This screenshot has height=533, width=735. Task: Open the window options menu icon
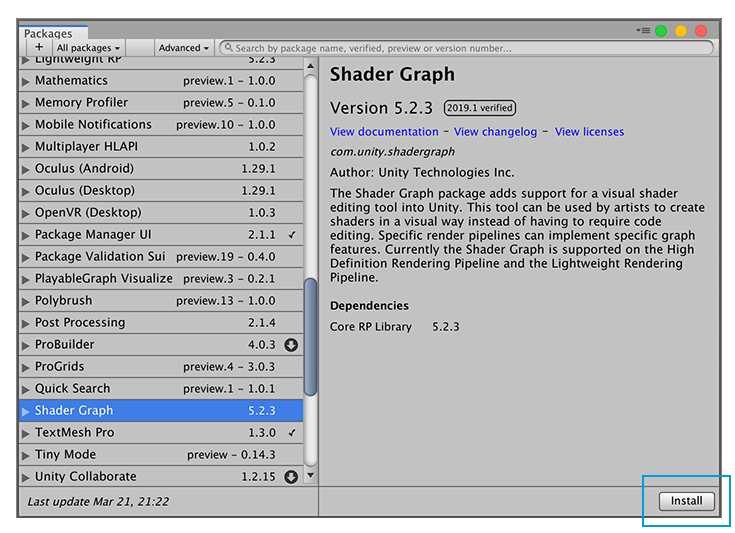pyautogui.click(x=643, y=30)
